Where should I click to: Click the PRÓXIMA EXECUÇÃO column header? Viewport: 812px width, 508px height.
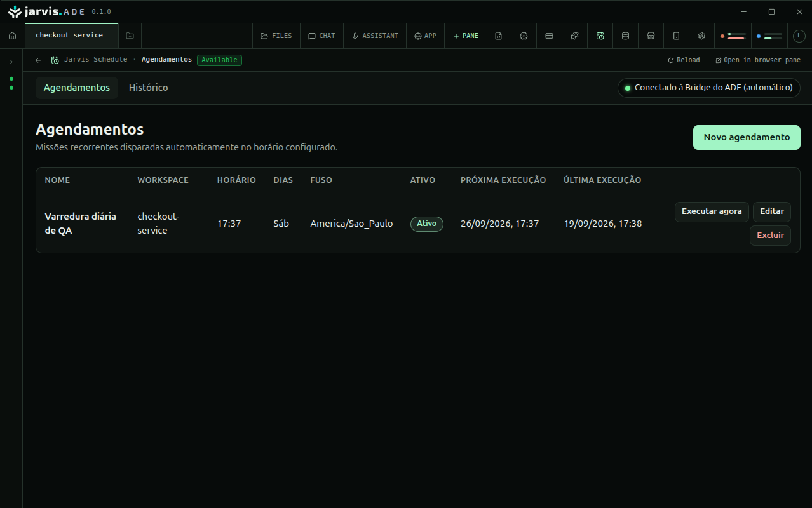click(x=503, y=180)
